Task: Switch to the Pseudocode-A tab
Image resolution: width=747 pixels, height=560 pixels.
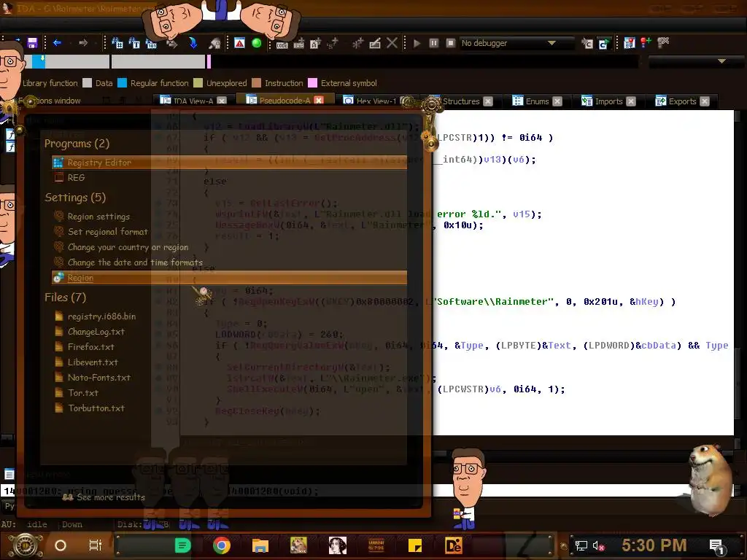Action: 285,100
